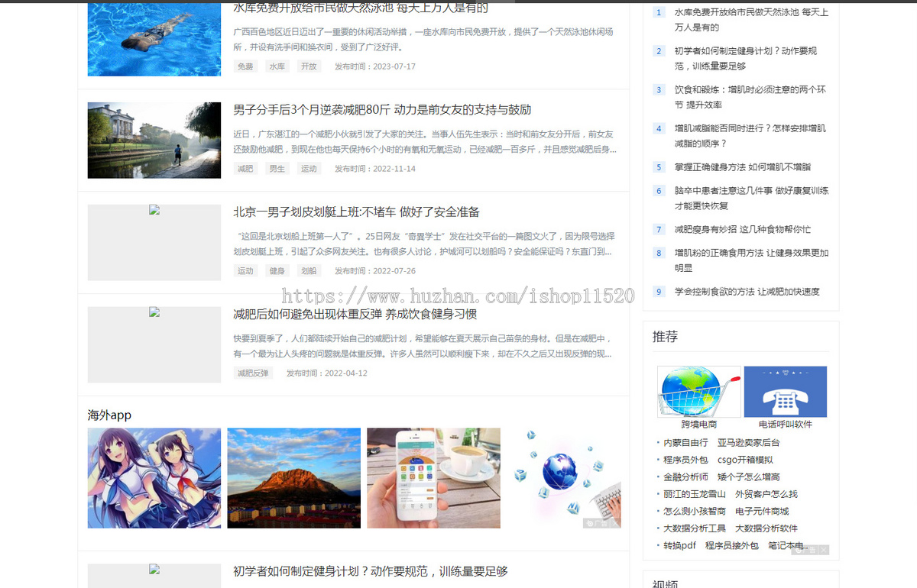Click the 发布时间：2022-11-14 date text
917x588 pixels.
375,169
